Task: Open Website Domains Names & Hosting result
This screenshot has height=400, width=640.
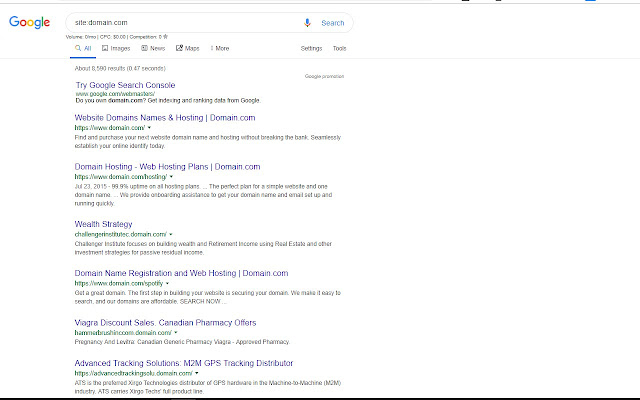Action: pyautogui.click(x=165, y=118)
